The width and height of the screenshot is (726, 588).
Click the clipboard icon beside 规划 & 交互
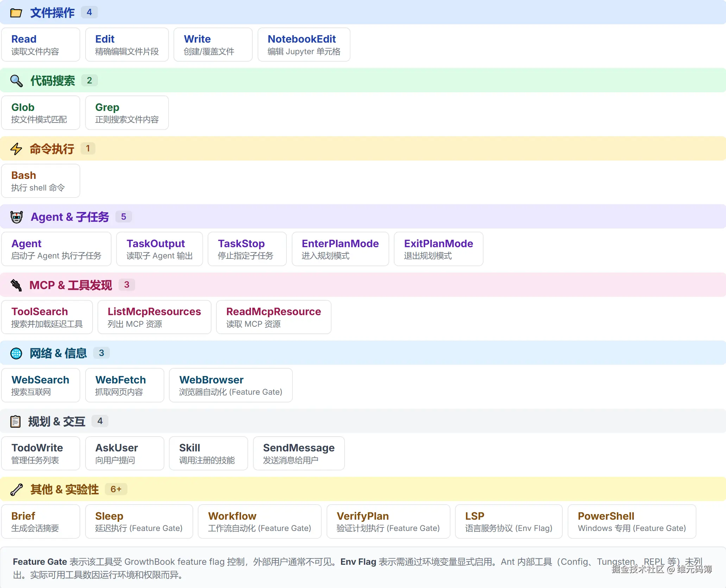coord(15,421)
